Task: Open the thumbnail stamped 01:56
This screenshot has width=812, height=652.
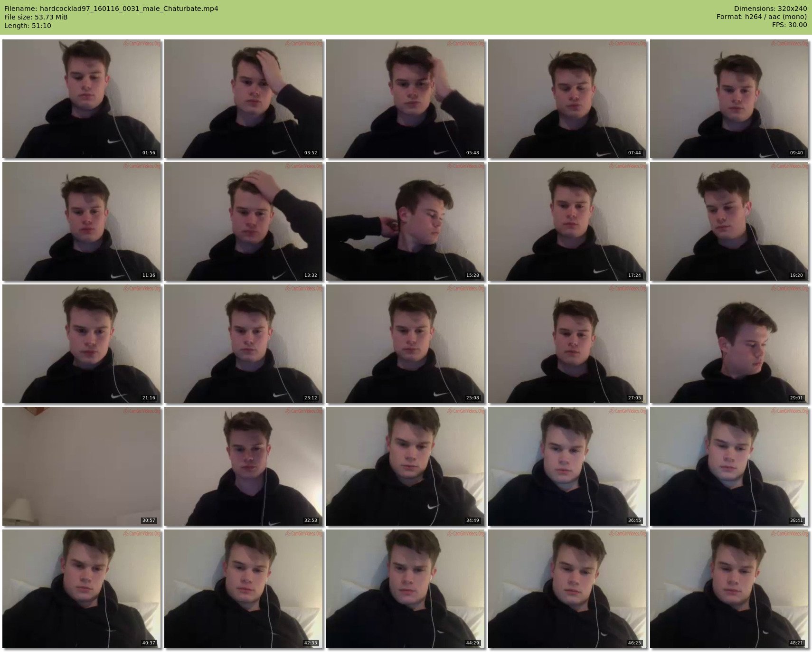Action: pyautogui.click(x=82, y=99)
